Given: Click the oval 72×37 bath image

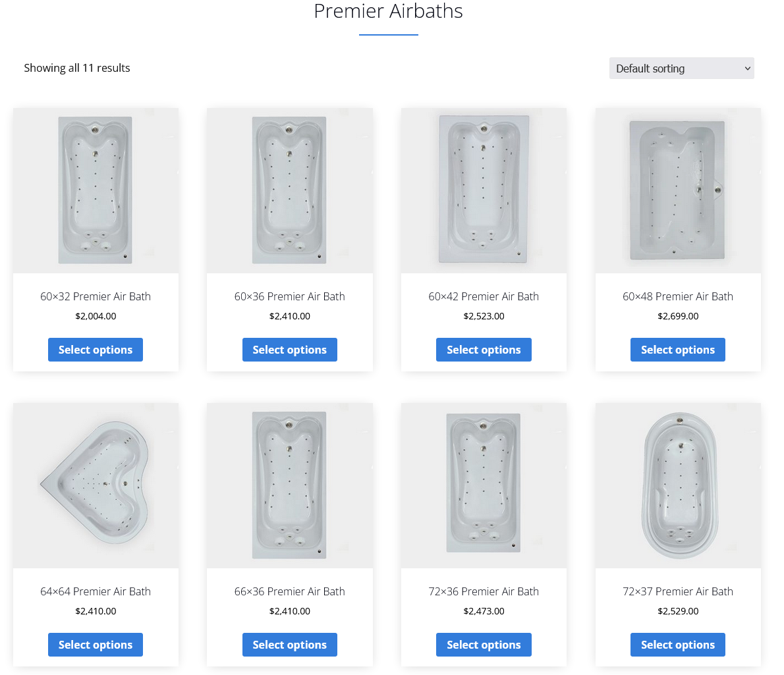Looking at the screenshot, I should (678, 485).
